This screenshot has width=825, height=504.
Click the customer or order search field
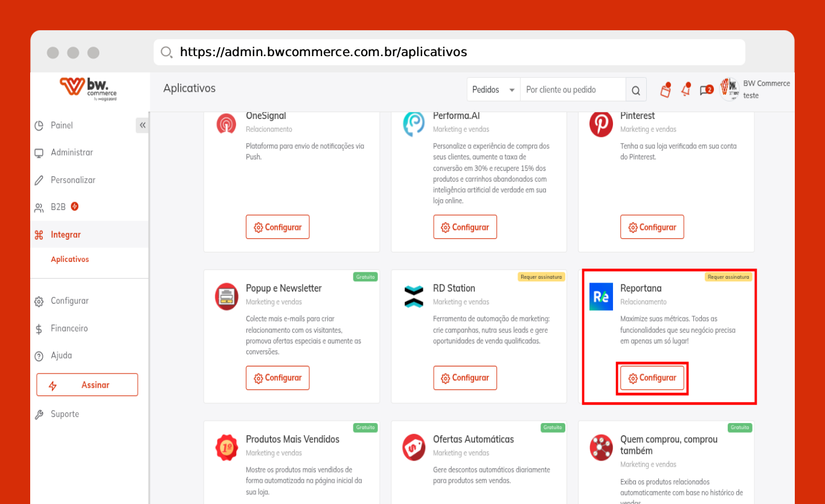572,90
